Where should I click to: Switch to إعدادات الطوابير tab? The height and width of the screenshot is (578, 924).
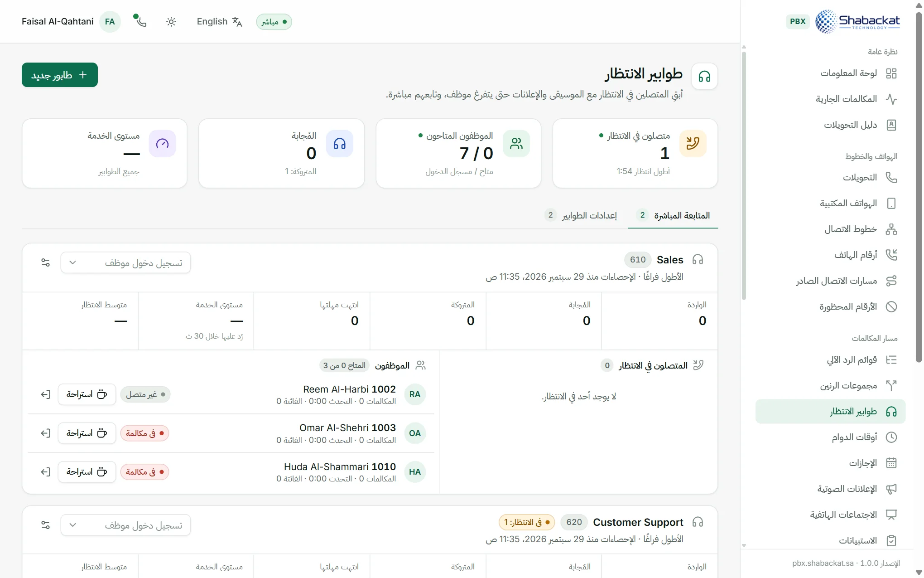(x=581, y=215)
